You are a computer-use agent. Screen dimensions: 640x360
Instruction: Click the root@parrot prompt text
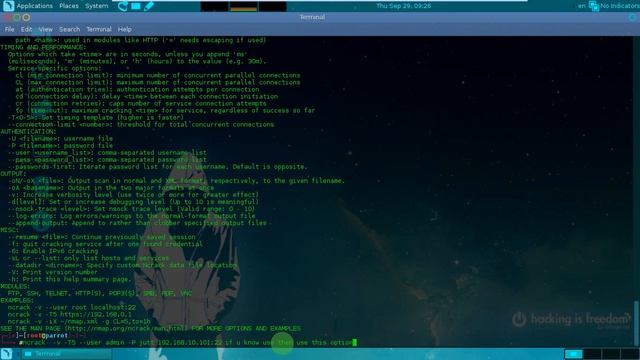point(47,336)
